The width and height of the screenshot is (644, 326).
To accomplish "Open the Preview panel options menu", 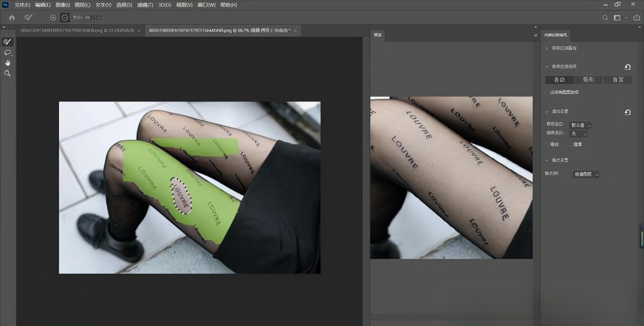I will (535, 35).
